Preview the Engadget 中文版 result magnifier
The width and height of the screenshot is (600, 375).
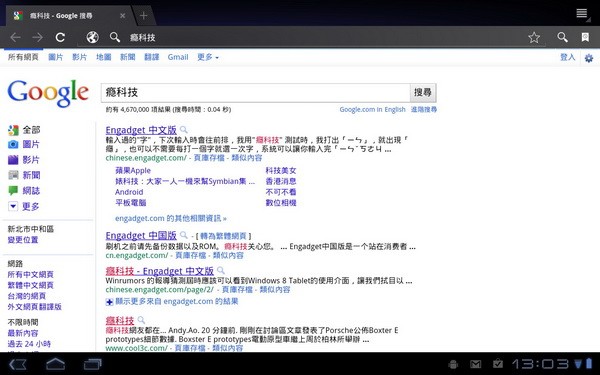(x=184, y=130)
